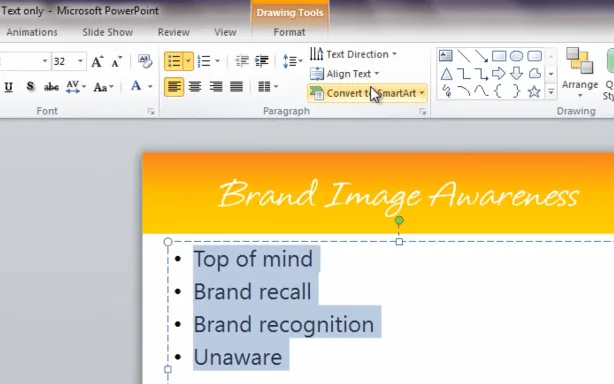This screenshot has height=384, width=614.
Task: Click the Decrease Font Size icon
Action: [x=116, y=61]
